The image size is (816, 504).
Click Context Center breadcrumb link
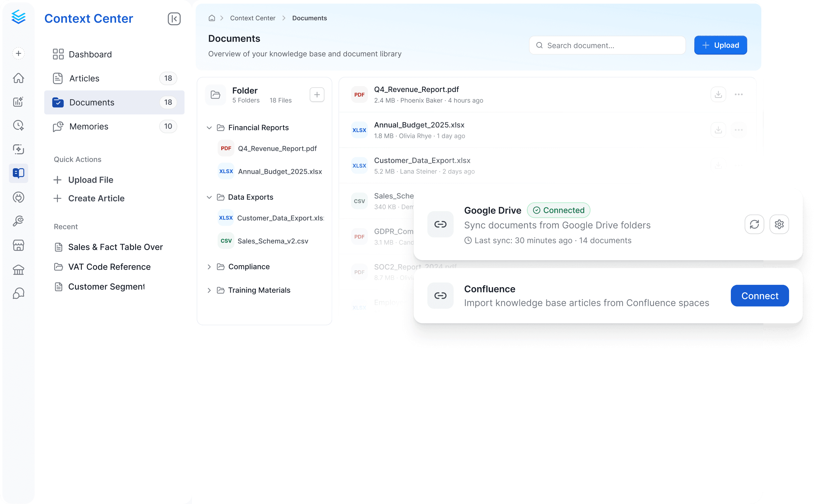click(252, 18)
